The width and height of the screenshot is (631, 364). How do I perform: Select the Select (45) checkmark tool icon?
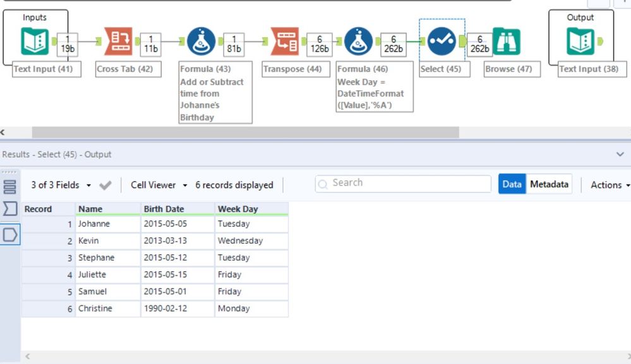click(x=442, y=41)
